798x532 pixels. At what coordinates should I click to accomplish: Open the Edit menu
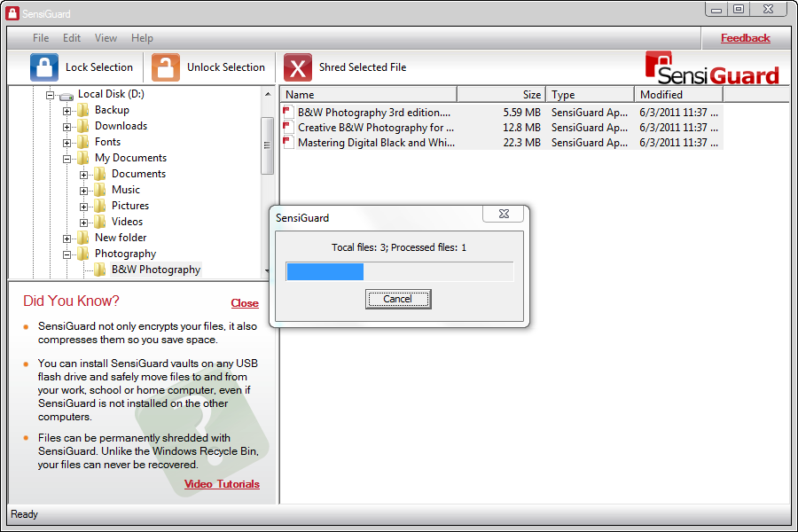72,38
